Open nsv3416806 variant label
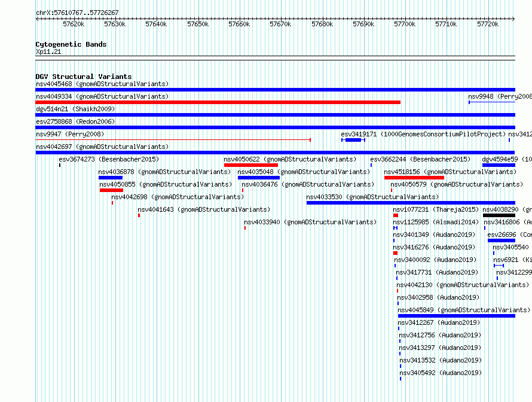Viewport: 532px width, 402px height. [508, 222]
